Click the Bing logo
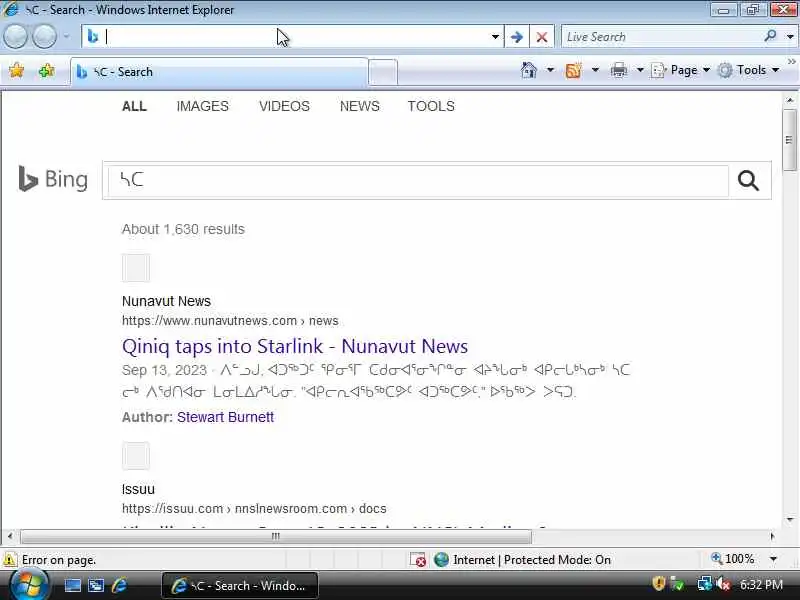The image size is (800, 600). click(53, 180)
